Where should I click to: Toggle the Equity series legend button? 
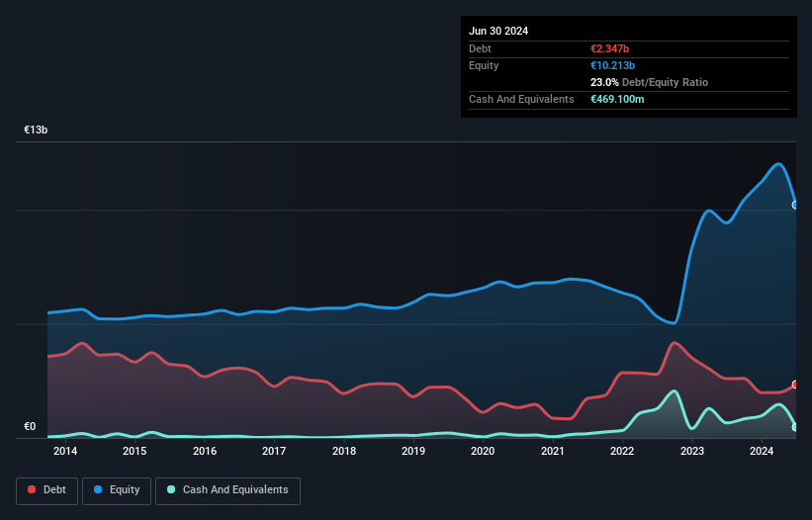click(117, 490)
